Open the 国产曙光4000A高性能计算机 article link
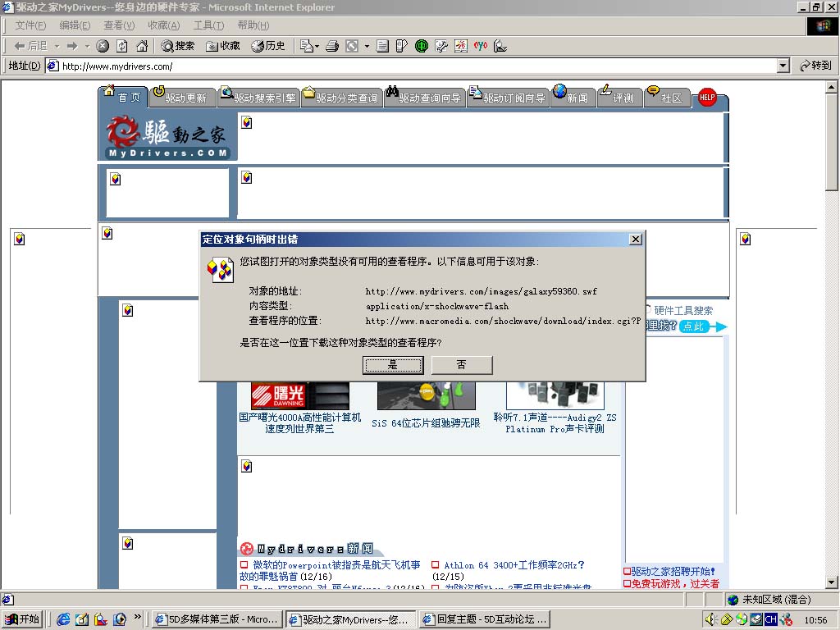Screen dimensions: 840x630 point(299,422)
